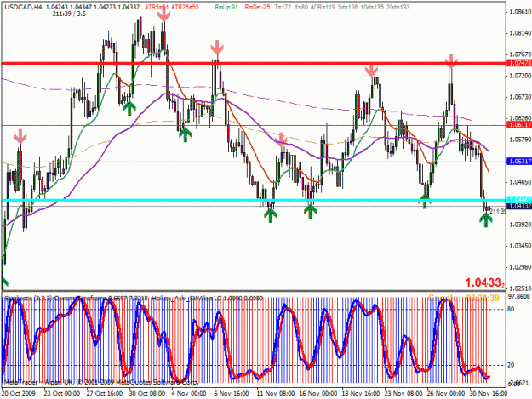
Task: Click the 1.06730 price axis value
Action: pos(520,97)
